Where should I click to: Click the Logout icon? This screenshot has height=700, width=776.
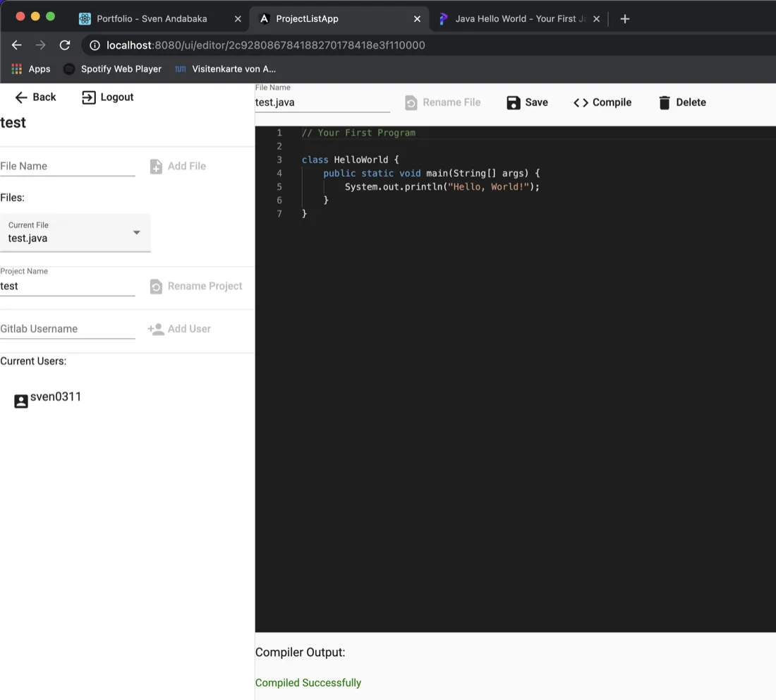pyautogui.click(x=89, y=97)
